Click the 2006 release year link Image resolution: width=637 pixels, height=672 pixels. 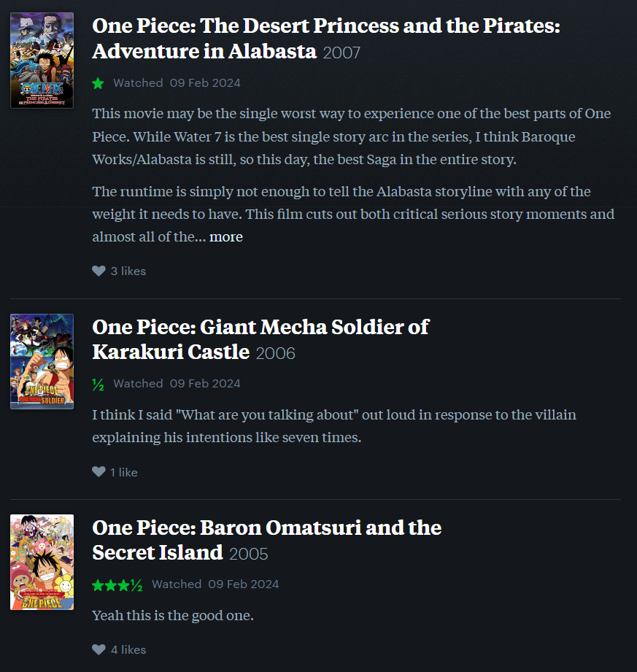[276, 354]
